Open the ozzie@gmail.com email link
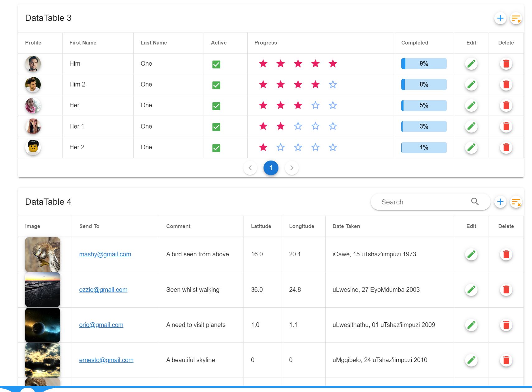Viewport: 532px width, 392px height. (103, 290)
